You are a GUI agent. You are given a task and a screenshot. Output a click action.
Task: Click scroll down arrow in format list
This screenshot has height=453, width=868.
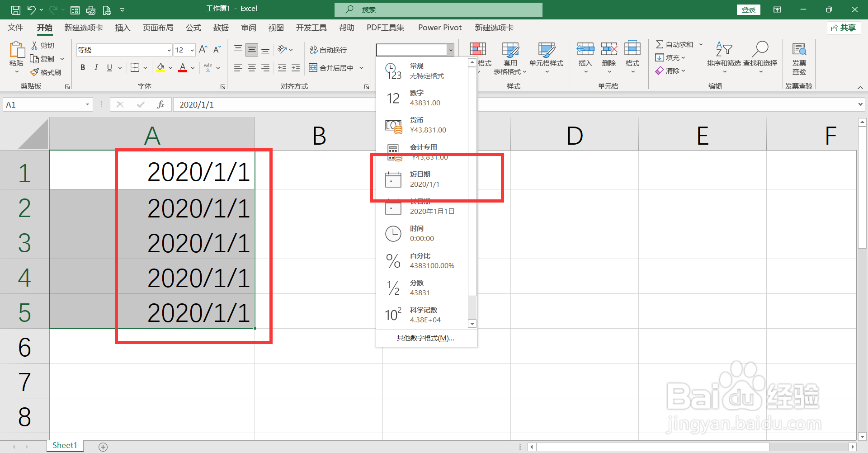tap(472, 323)
